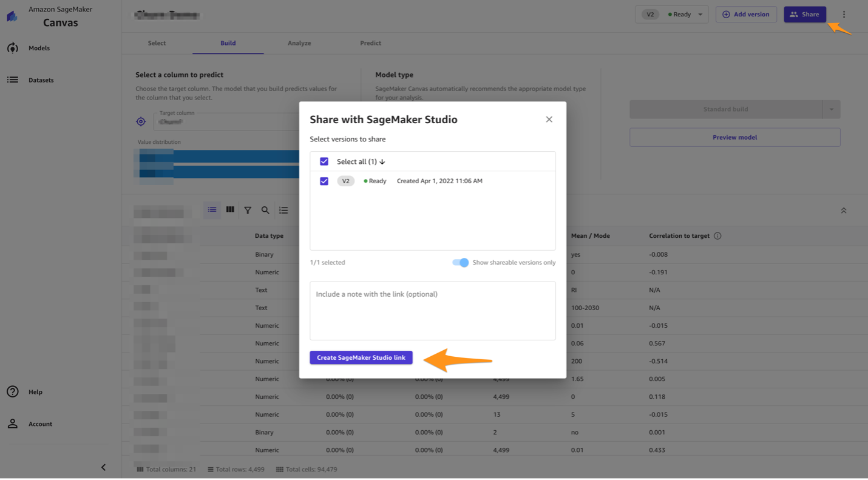Click the Mean / Mode value no
868x480 pixels.
(x=575, y=433)
